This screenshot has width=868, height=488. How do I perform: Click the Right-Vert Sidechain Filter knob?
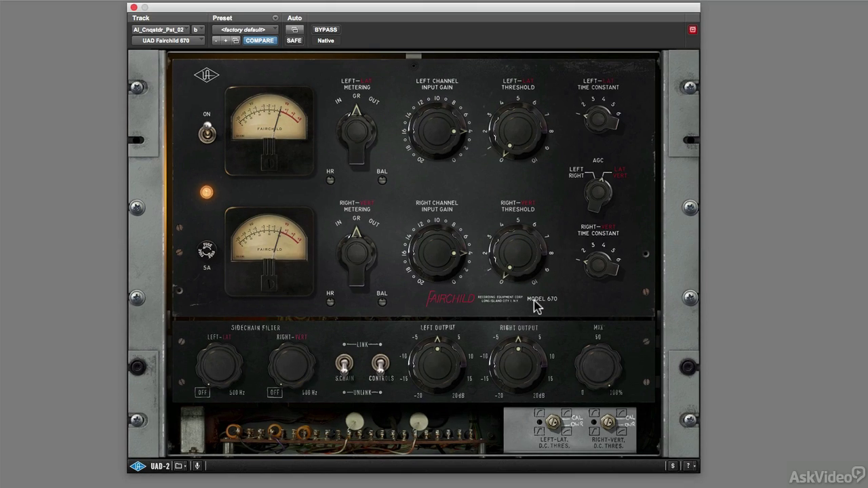click(x=292, y=365)
